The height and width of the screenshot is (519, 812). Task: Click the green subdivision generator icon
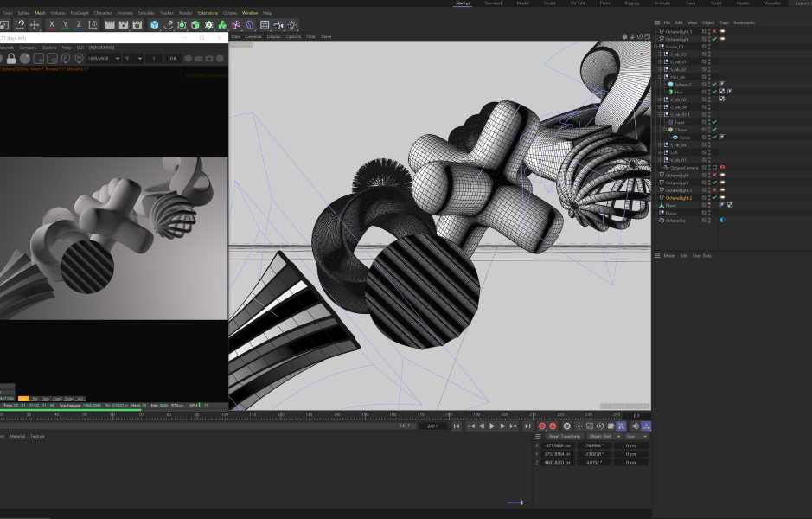pyautogui.click(x=182, y=24)
